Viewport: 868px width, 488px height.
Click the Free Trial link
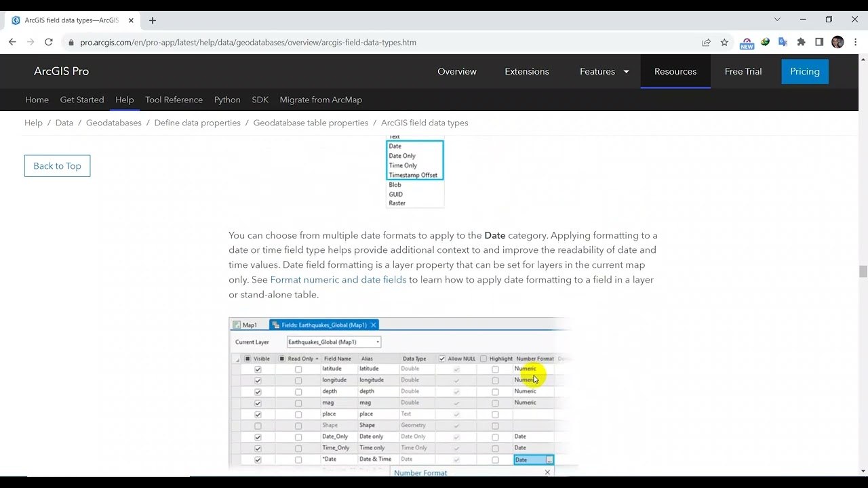point(743,71)
